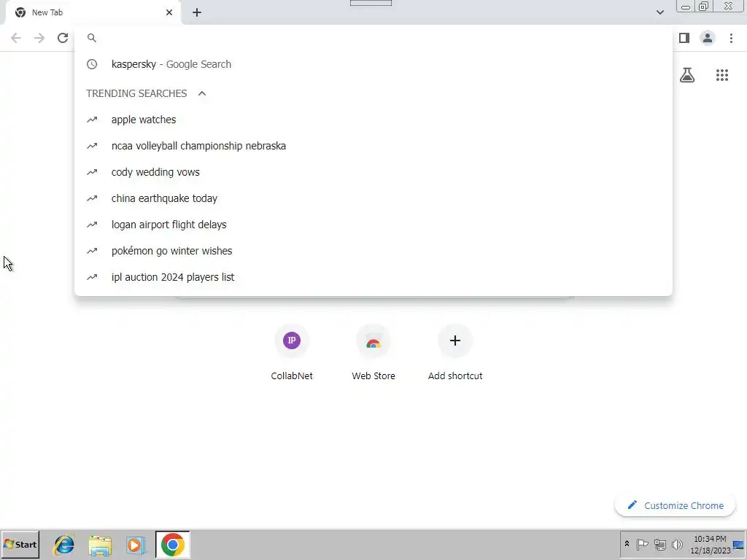The height and width of the screenshot is (560, 747).
Task: Select the New Tab tab
Action: pos(93,12)
